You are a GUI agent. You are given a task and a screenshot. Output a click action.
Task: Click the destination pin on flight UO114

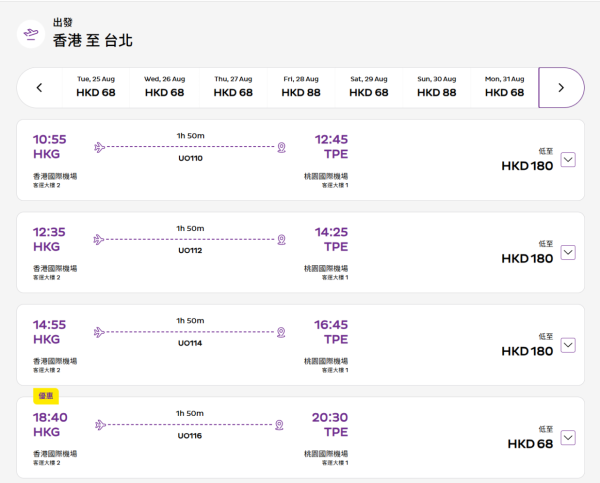coord(282,332)
